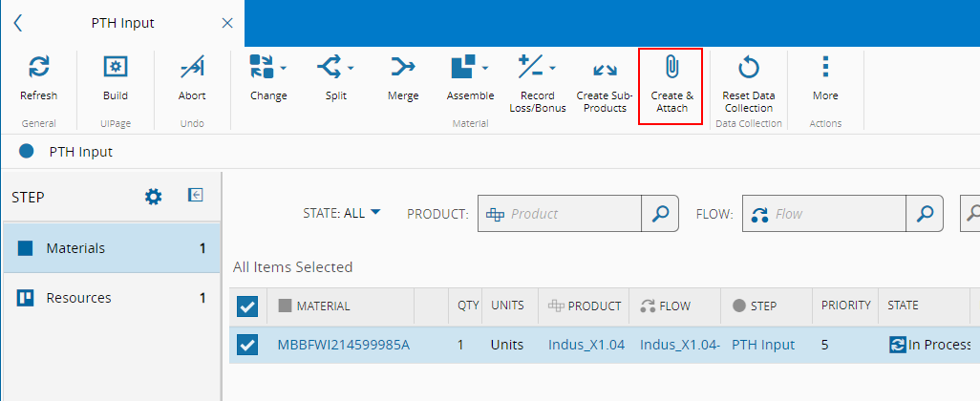Screen dimensions: 980x401
Task: Open the Indus_X1.04 product link
Action: pos(586,345)
